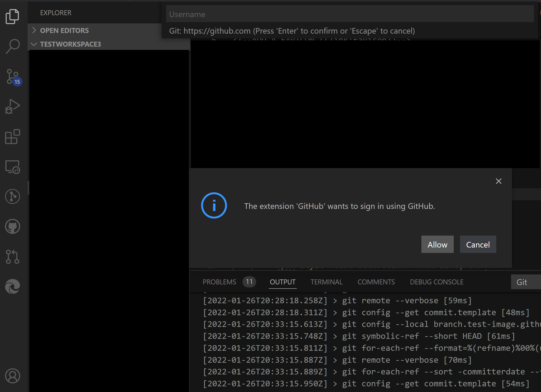Image resolution: width=541 pixels, height=392 pixels.
Task: Open the GitHub octocat view icon
Action: click(12, 226)
